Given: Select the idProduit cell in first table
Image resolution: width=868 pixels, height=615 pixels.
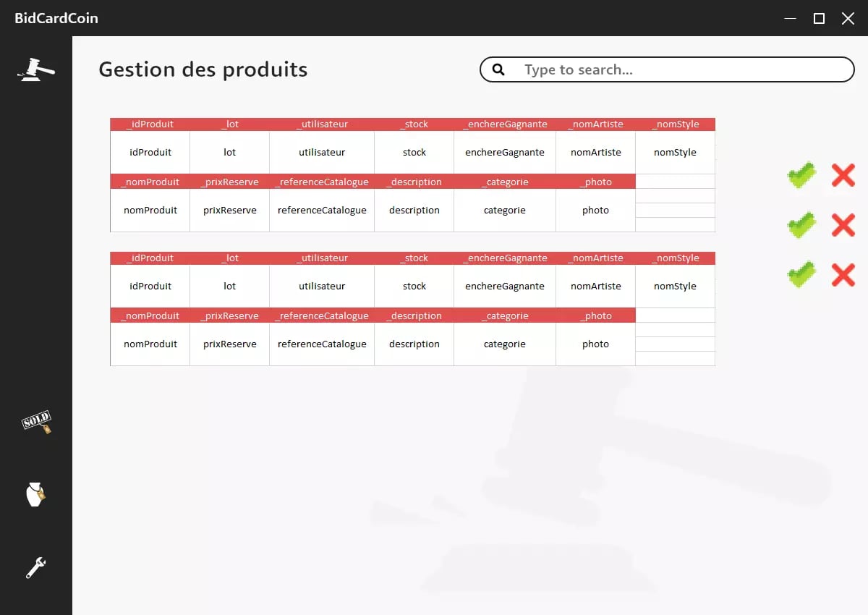Looking at the screenshot, I should (x=150, y=153).
